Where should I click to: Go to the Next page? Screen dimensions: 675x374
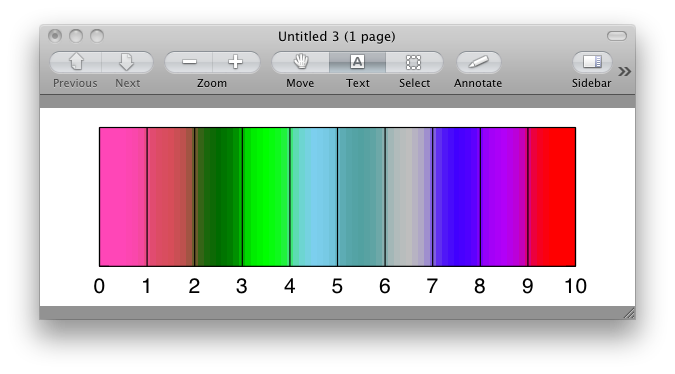click(x=127, y=62)
